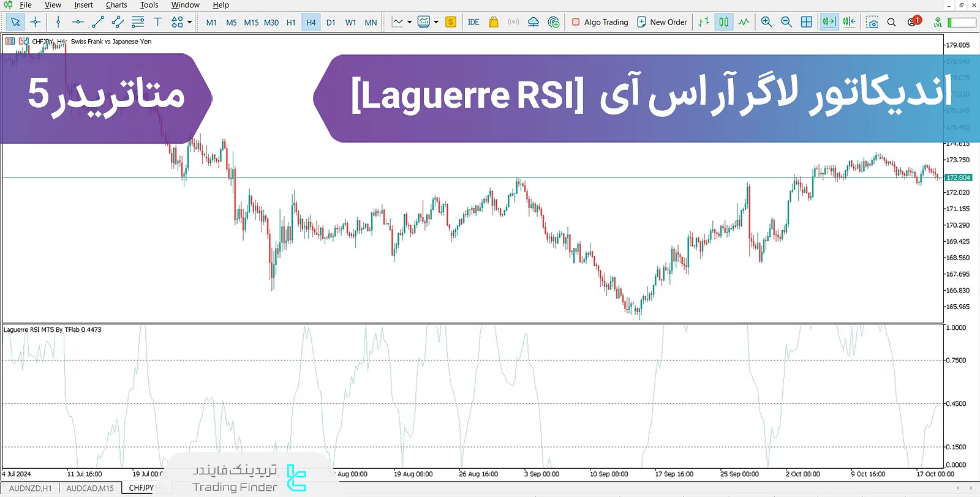
Task: Switch to bar chart type
Action: [x=704, y=22]
